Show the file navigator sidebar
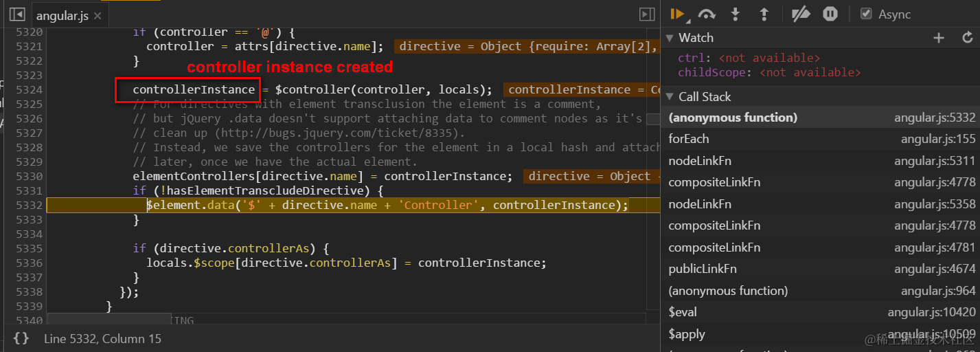The width and height of the screenshot is (980, 352). point(17,14)
